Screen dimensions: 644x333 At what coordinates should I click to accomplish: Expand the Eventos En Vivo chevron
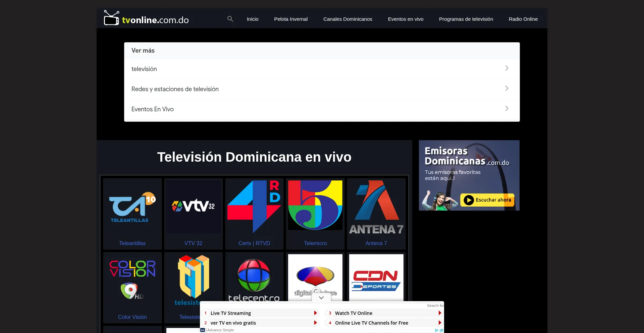pos(507,108)
